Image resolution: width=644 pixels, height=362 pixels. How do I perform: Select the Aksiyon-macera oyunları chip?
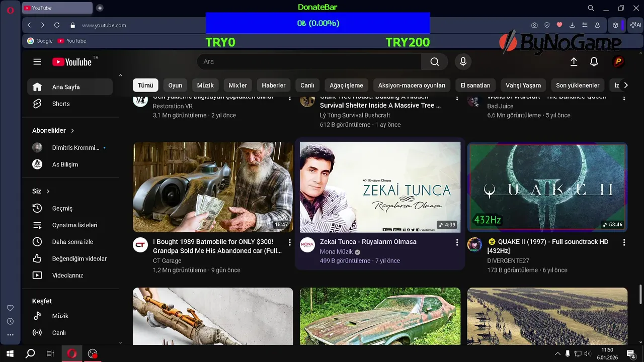click(x=412, y=85)
